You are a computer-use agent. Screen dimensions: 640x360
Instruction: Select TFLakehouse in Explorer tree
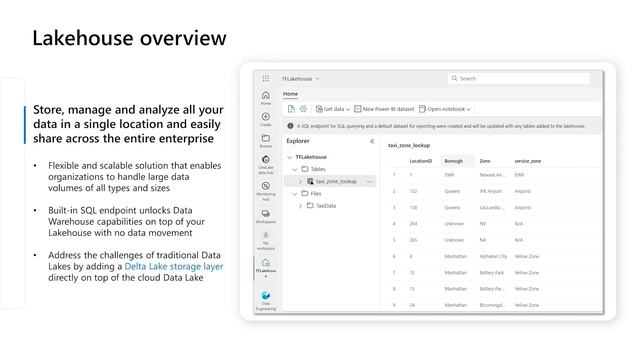[x=311, y=157]
